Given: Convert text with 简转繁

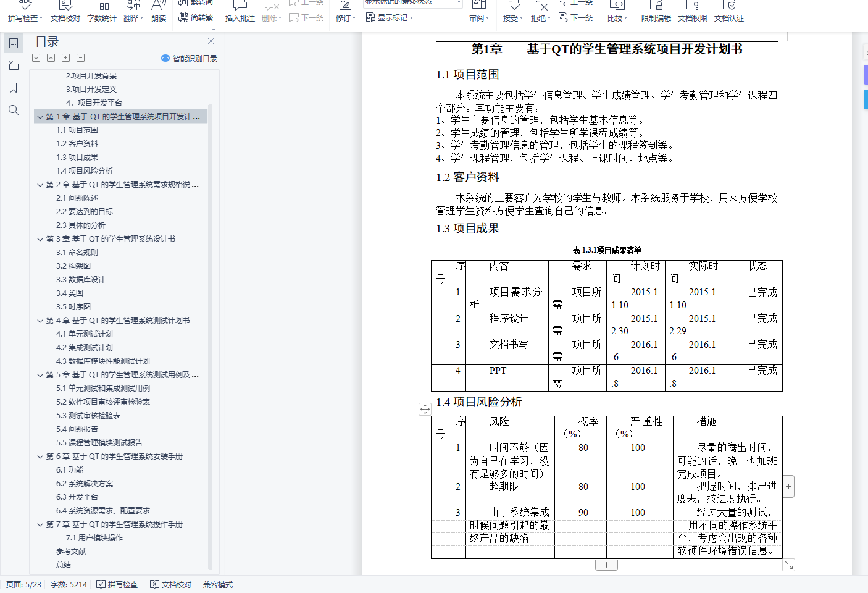Looking at the screenshot, I should tap(196, 18).
